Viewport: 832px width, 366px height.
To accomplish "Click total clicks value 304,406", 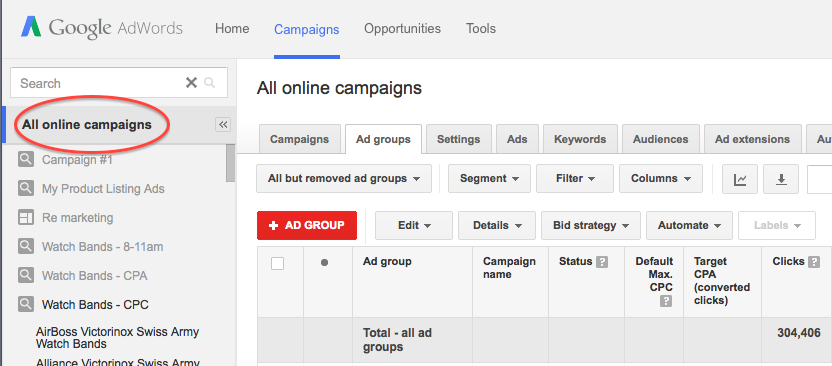I will (x=799, y=333).
